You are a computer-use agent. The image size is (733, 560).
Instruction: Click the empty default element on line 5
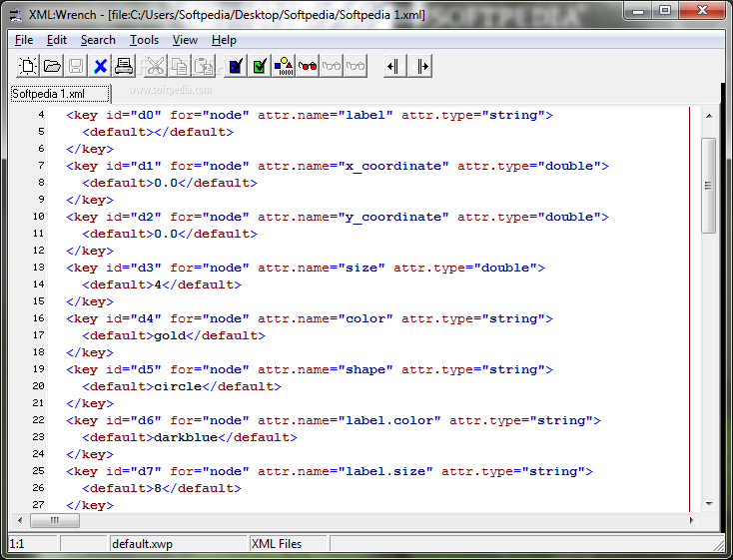pyautogui.click(x=158, y=133)
